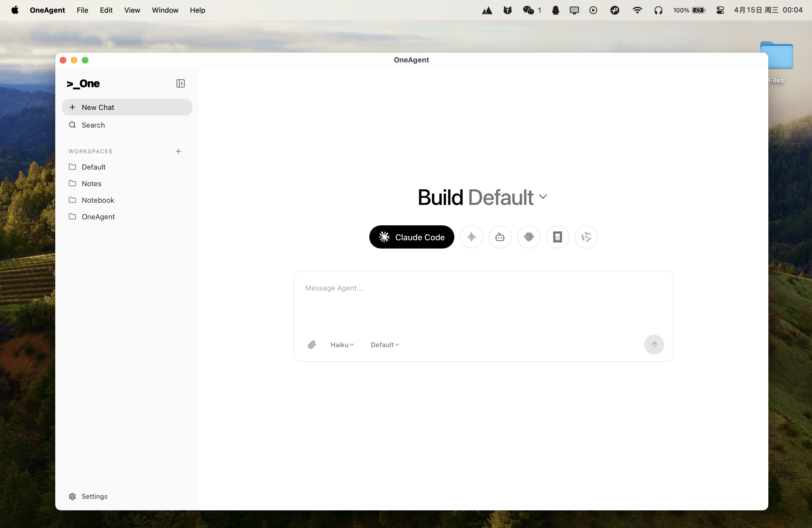Open the Notebook workspace folder
Viewport: 812px width, 528px height.
(x=127, y=200)
